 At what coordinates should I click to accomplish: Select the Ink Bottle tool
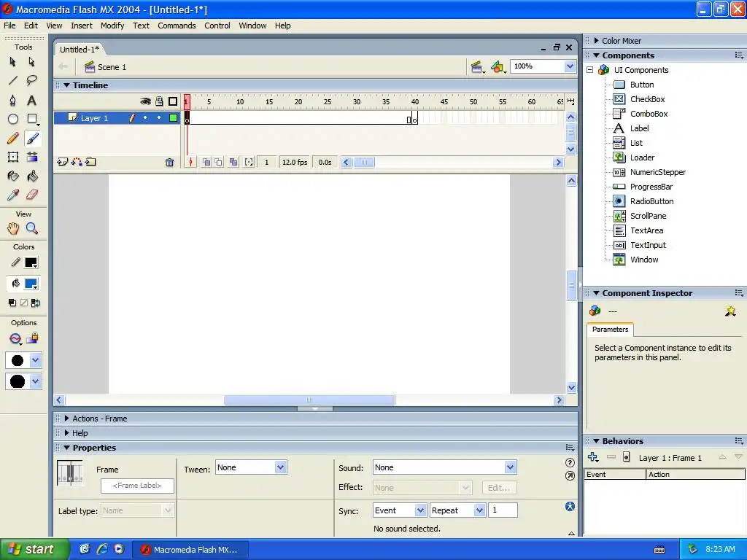coord(13,176)
